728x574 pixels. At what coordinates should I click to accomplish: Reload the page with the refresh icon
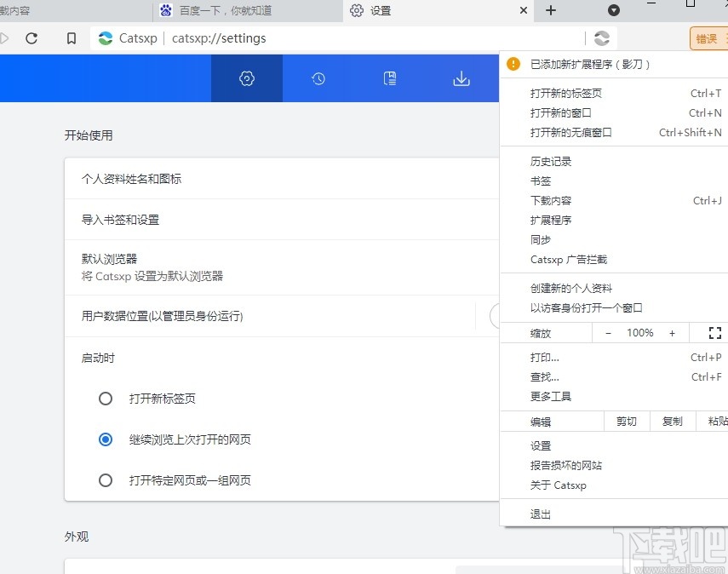pyautogui.click(x=32, y=38)
